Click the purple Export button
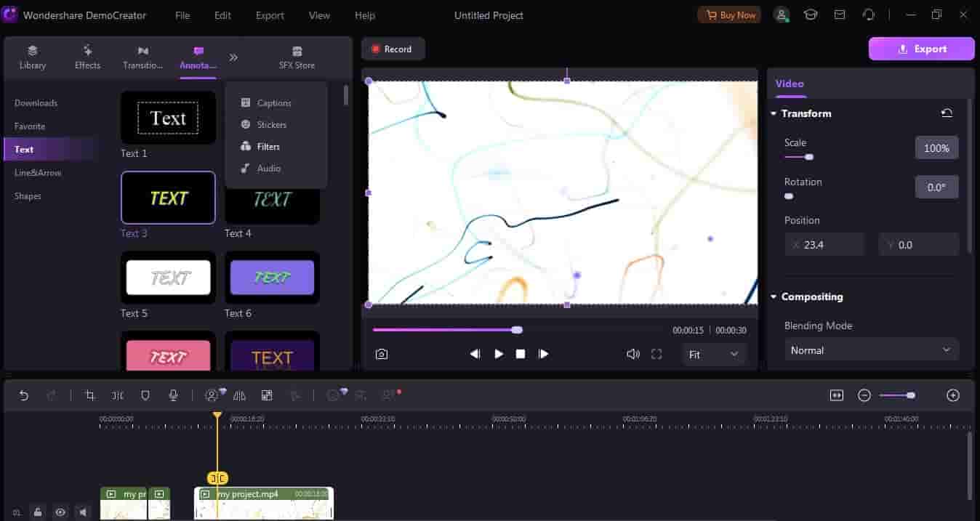Screen dimensions: 980x521 point(921,49)
